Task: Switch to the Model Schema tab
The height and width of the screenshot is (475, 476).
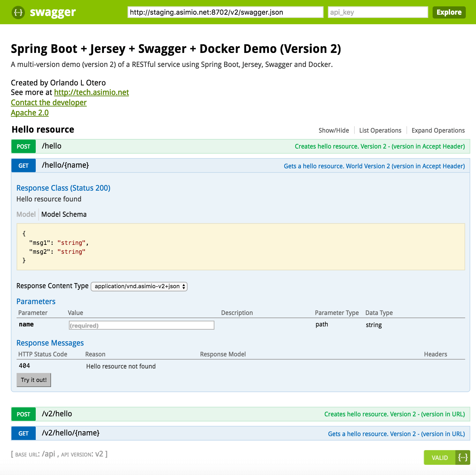Action: click(64, 214)
